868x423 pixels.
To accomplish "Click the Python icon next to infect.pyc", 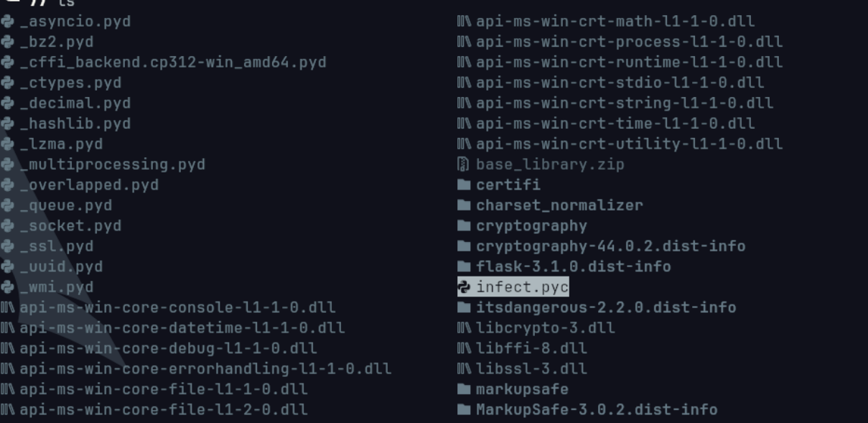I will pyautogui.click(x=464, y=287).
